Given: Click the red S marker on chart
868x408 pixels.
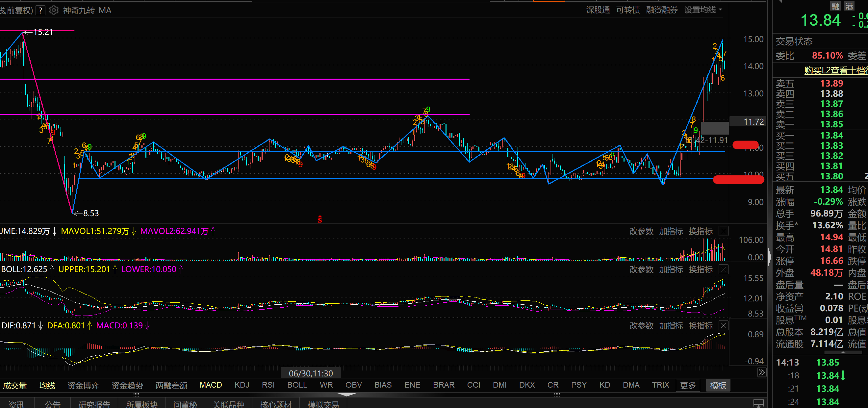Looking at the screenshot, I should pos(320,220).
